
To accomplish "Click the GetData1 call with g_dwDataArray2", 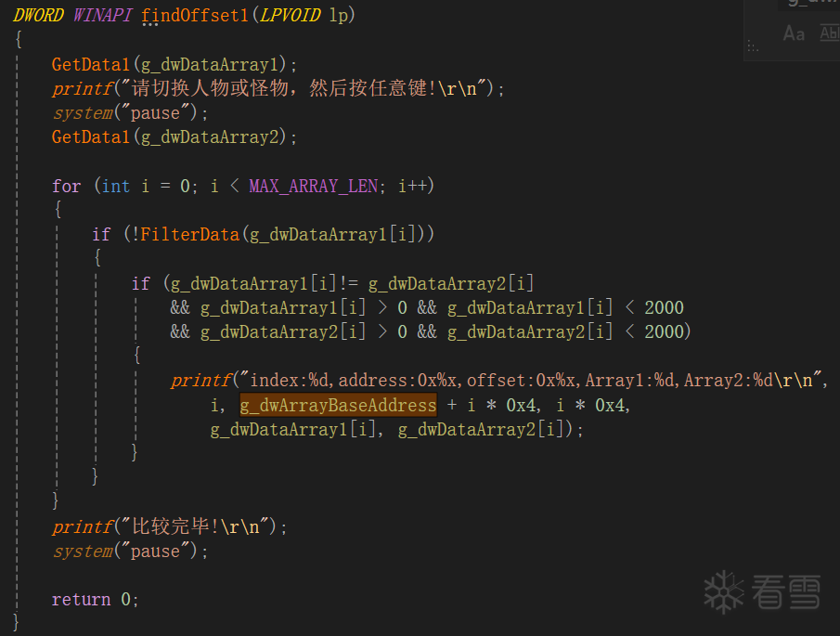I will [91, 137].
